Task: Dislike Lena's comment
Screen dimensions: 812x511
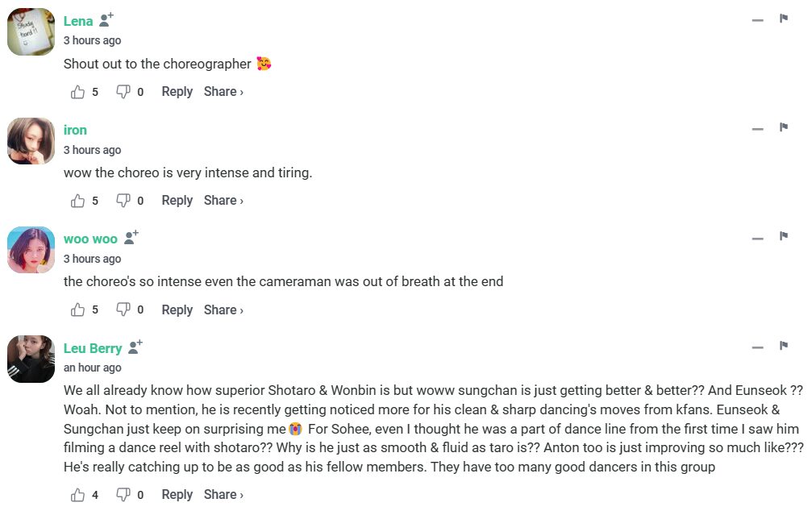Action: tap(123, 92)
